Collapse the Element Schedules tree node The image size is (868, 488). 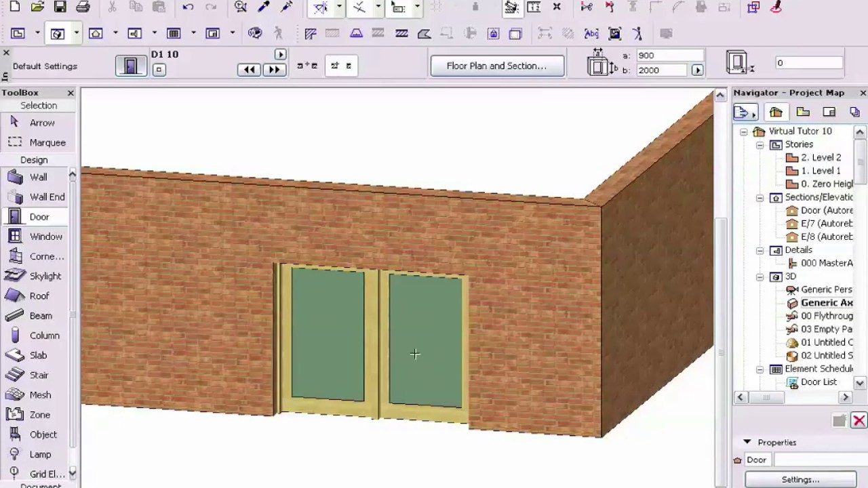point(759,370)
